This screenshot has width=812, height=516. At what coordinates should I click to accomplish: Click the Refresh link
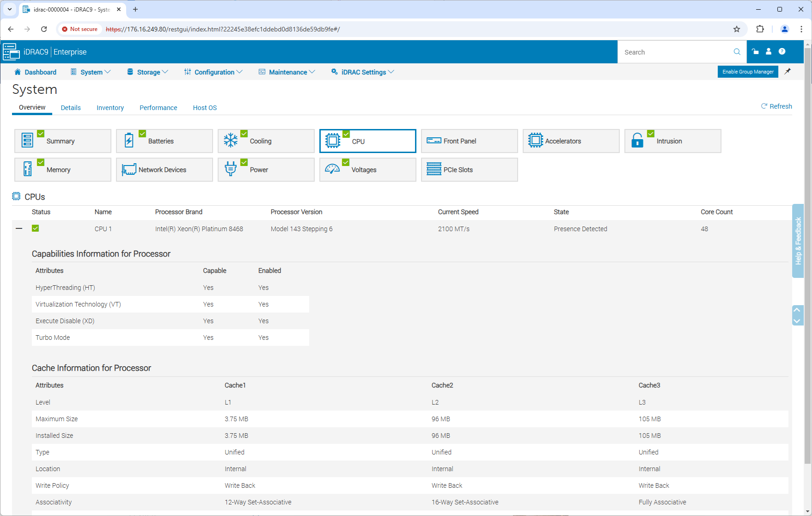tap(776, 106)
